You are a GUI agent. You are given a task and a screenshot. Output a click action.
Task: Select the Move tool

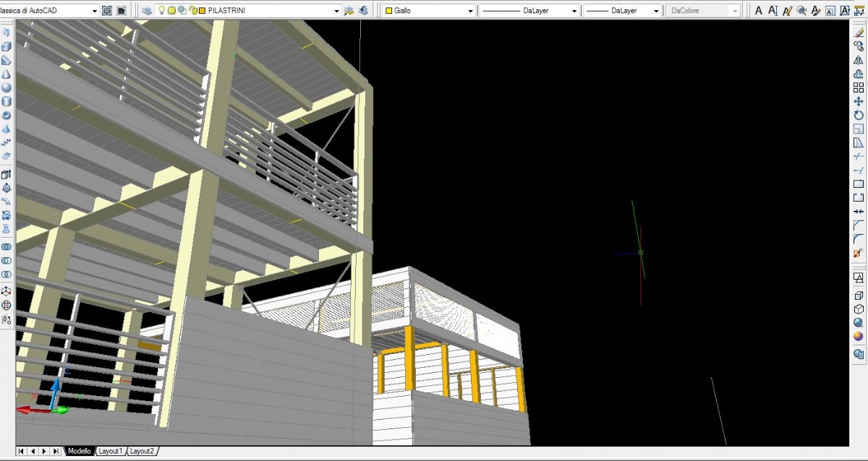[x=859, y=101]
